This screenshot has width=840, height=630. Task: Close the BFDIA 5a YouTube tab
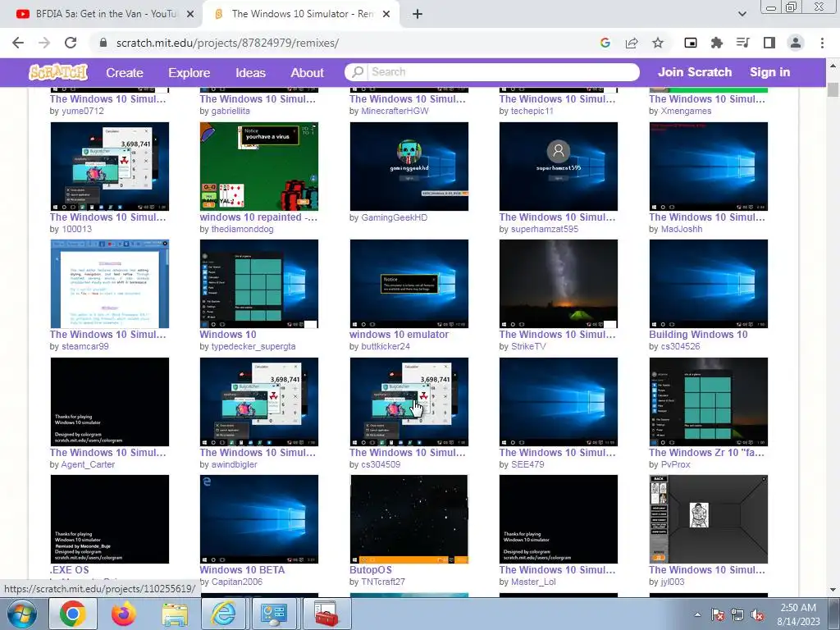(x=190, y=14)
